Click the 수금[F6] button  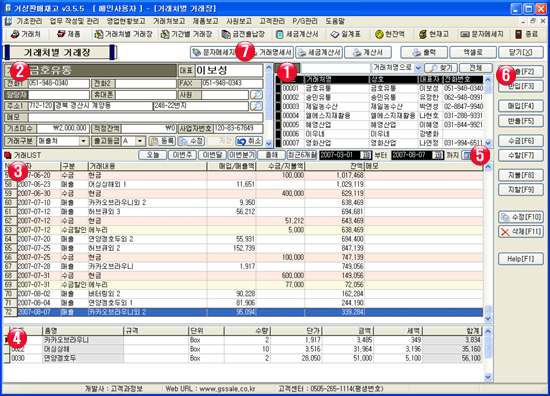521,141
